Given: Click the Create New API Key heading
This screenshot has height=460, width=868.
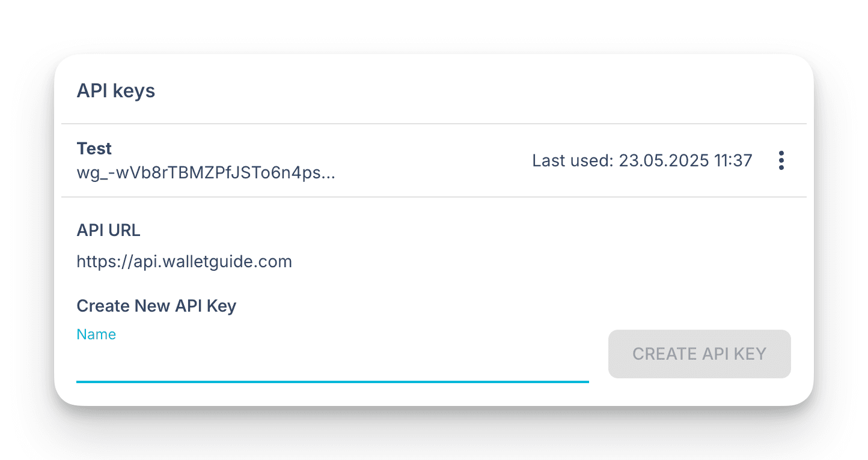Looking at the screenshot, I should 156,306.
